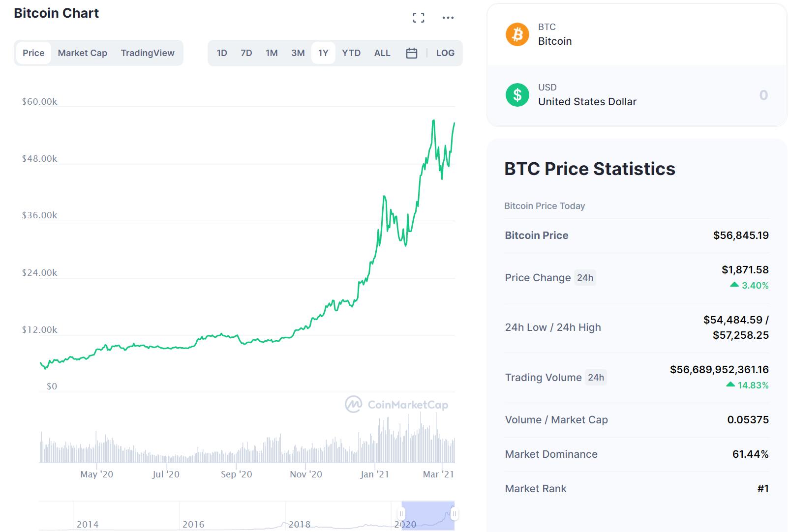789x532 pixels.
Task: Click the 7D timeframe button
Action: pyautogui.click(x=246, y=53)
